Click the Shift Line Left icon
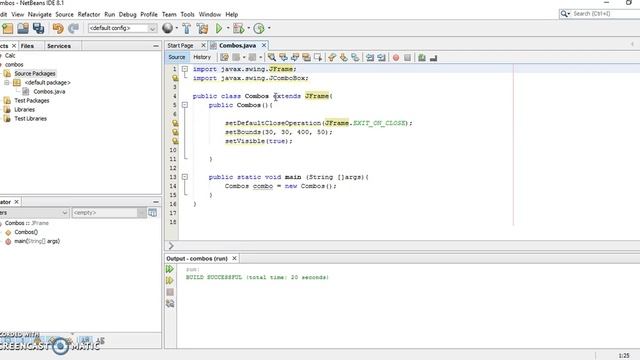This screenshot has width=640, height=360. 370,58
